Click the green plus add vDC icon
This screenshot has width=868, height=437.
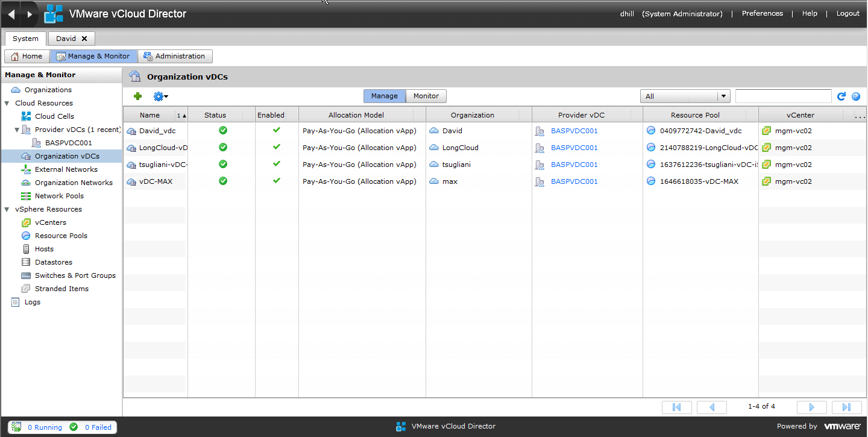pos(138,96)
